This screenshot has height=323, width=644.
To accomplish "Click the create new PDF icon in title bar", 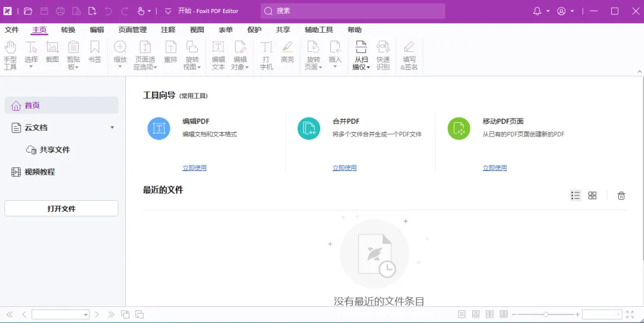I will click(92, 11).
